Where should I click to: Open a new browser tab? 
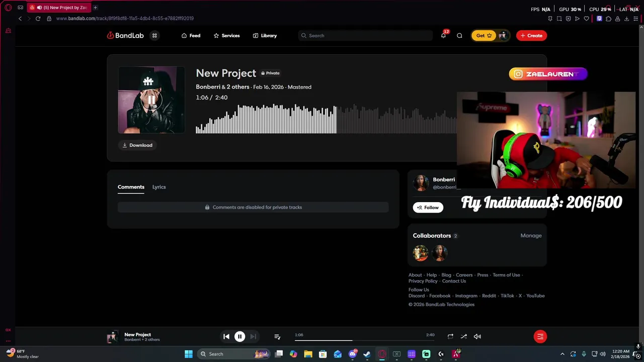point(95,8)
